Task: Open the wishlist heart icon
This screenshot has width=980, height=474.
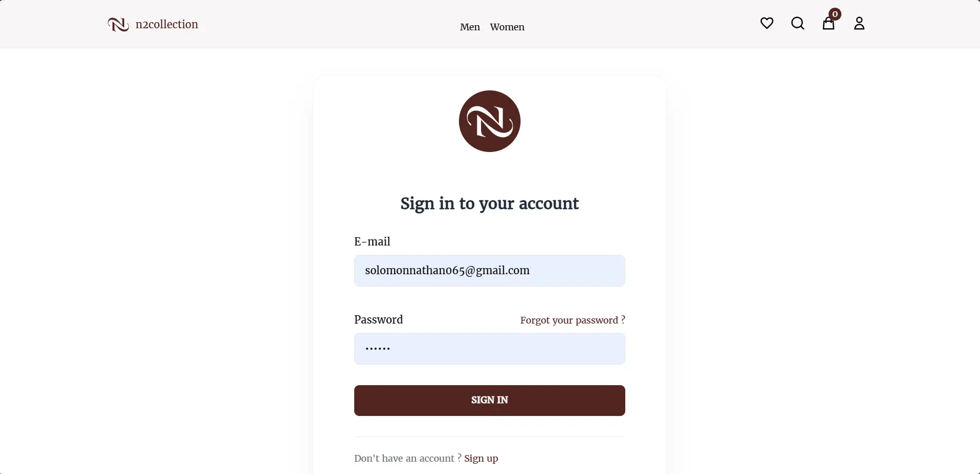Action: [767, 23]
